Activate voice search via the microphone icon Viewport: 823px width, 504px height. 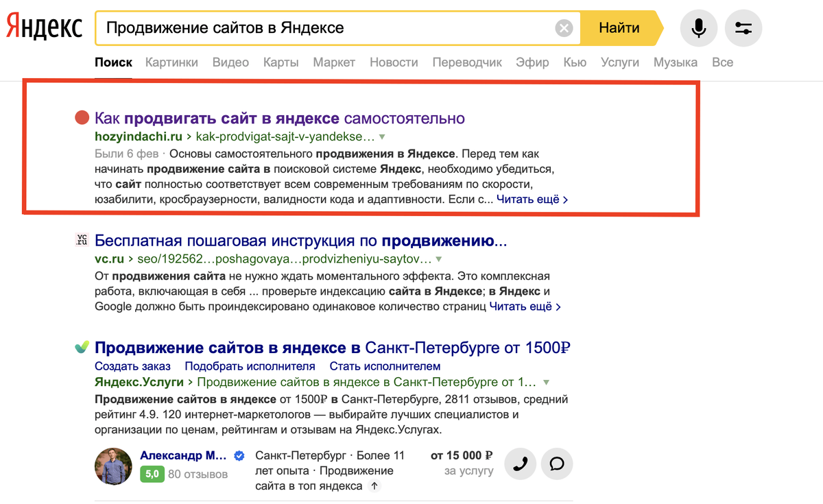click(x=698, y=27)
